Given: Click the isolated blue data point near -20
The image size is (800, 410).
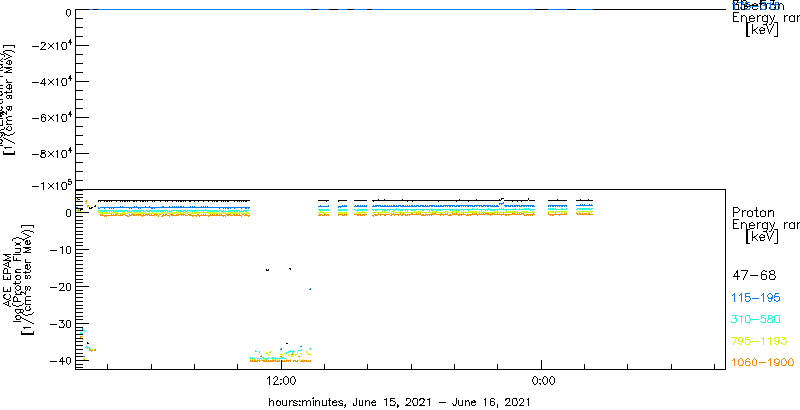Looking at the screenshot, I should [310, 289].
